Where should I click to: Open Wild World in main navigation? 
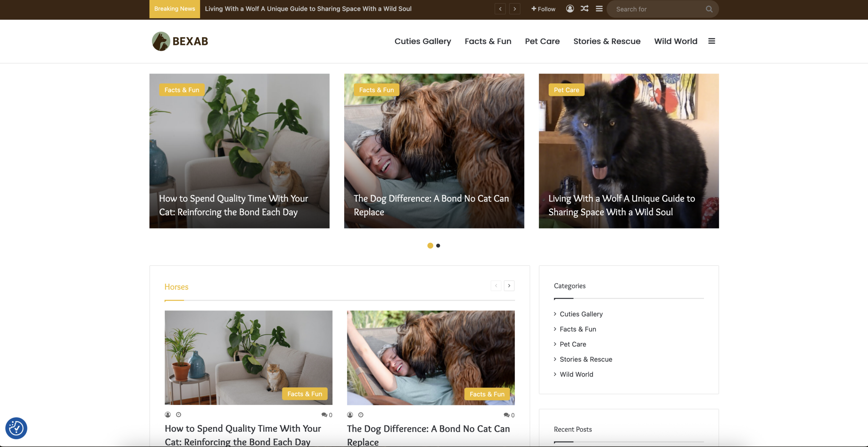pos(675,41)
